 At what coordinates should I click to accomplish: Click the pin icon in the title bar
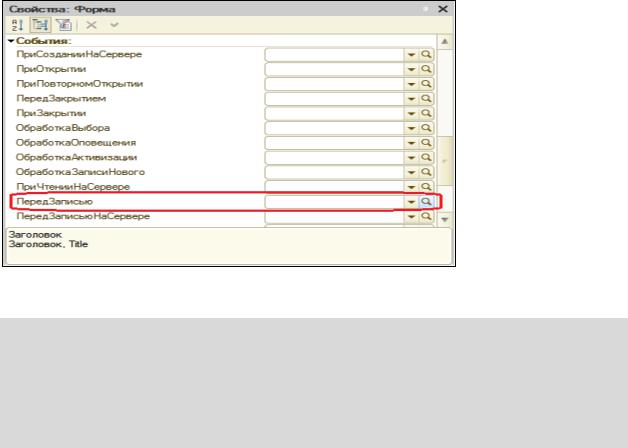(x=425, y=9)
